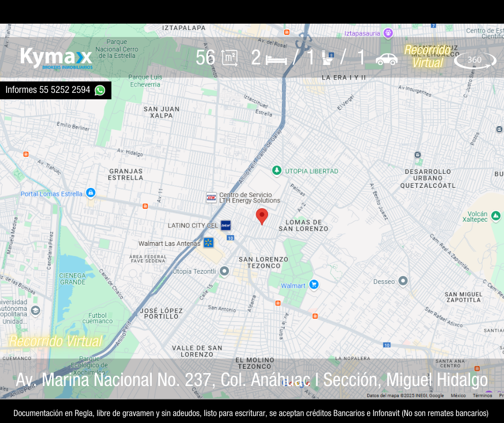Click the SAN MIGUEL ZAPOTITLA label
Screen dimensions: 504x423
click(463, 297)
